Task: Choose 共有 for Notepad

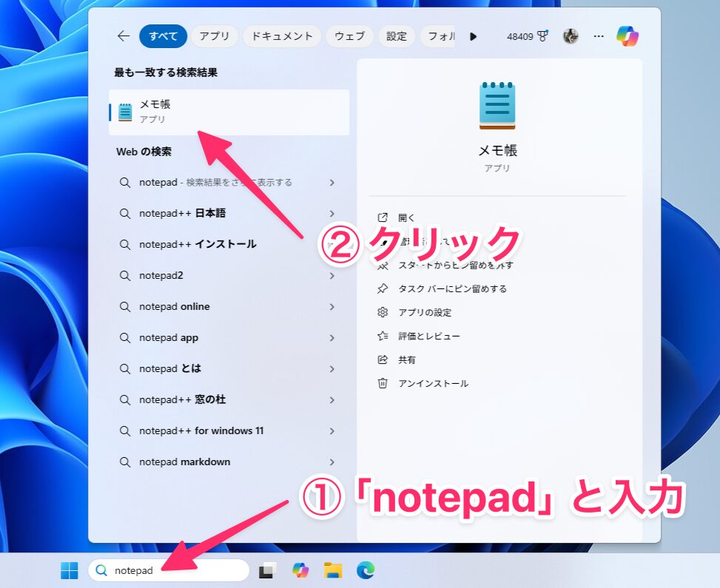Action: pos(406,360)
